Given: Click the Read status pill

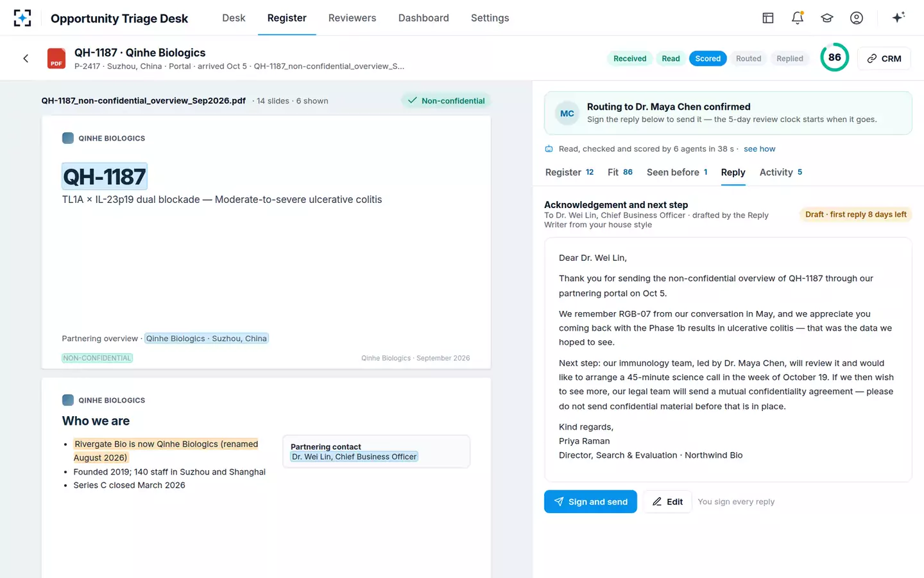Looking at the screenshot, I should point(671,58).
